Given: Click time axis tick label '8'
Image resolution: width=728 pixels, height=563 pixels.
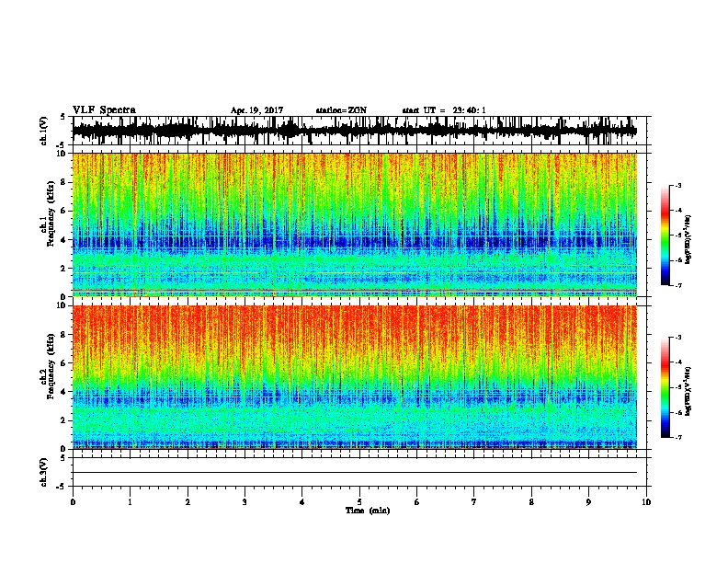Looking at the screenshot, I should pyautogui.click(x=531, y=502).
